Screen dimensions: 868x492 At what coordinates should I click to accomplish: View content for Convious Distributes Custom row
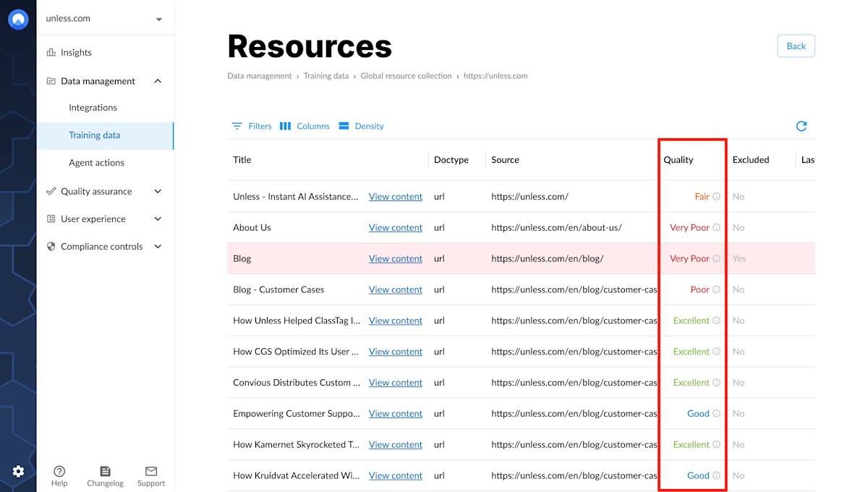[396, 383]
